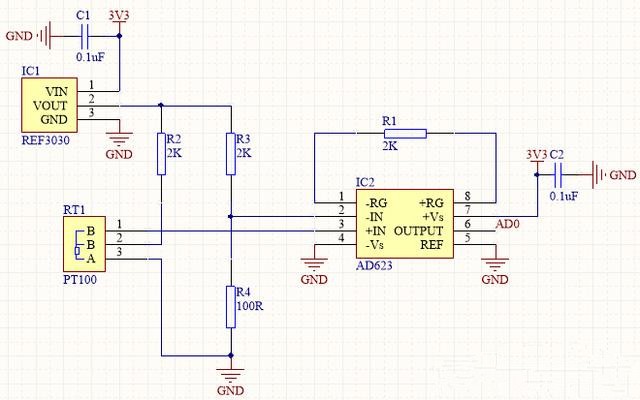Select the 0.1uF value below C2
Image resolution: width=640 pixels, height=400 pixels.
pos(564,197)
